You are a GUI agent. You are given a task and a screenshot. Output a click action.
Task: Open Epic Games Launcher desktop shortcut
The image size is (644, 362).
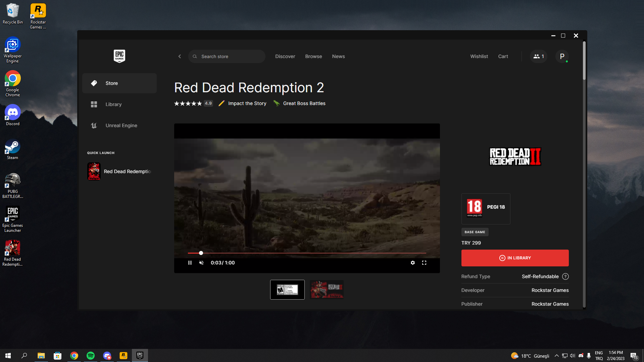[13, 219]
